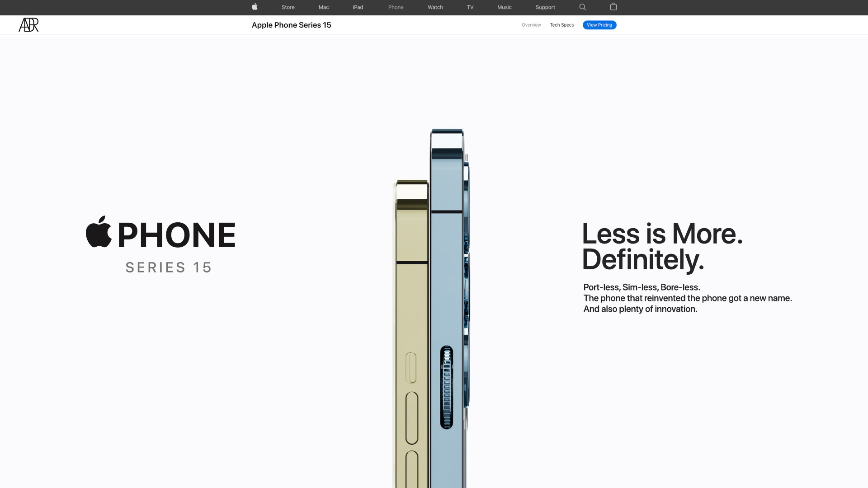
Task: Click the blue phone's side speaker grille
Action: [x=446, y=387]
